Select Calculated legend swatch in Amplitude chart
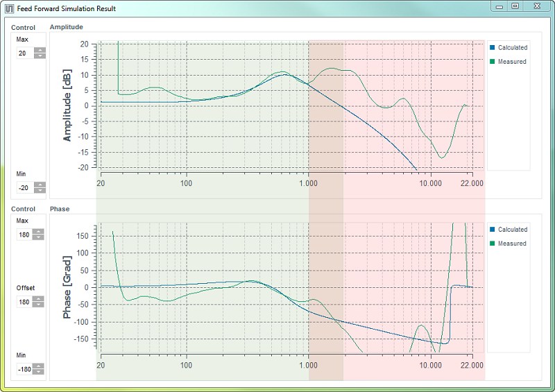The height and width of the screenshot is (392, 555). 492,47
